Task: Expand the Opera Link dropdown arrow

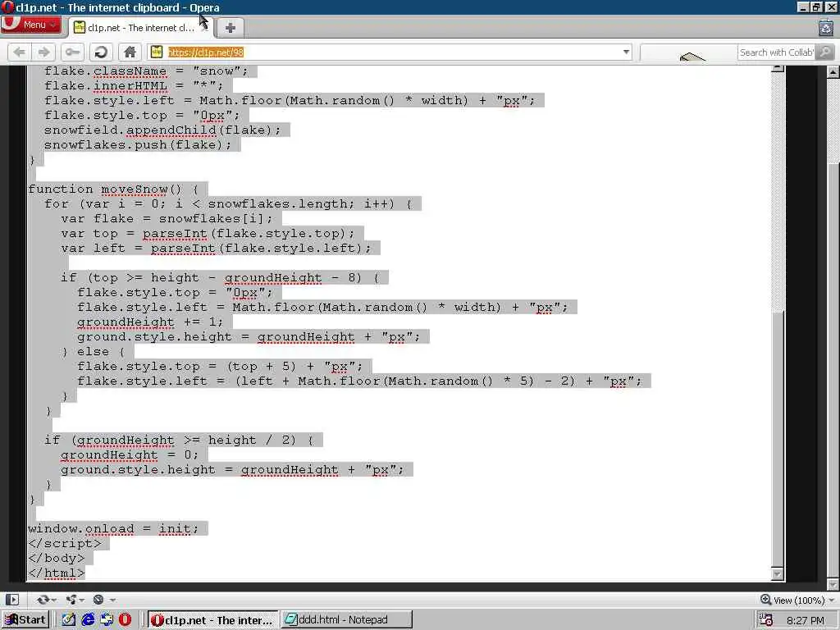Action: click(x=54, y=600)
